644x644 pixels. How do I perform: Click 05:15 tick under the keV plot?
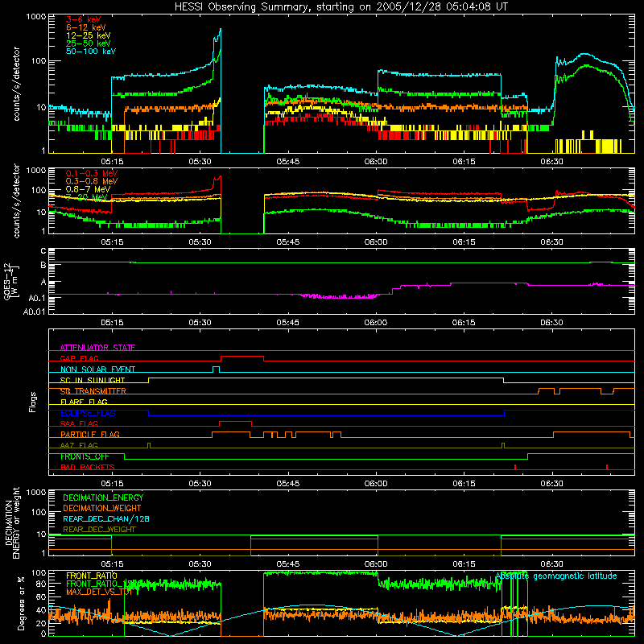(x=112, y=162)
